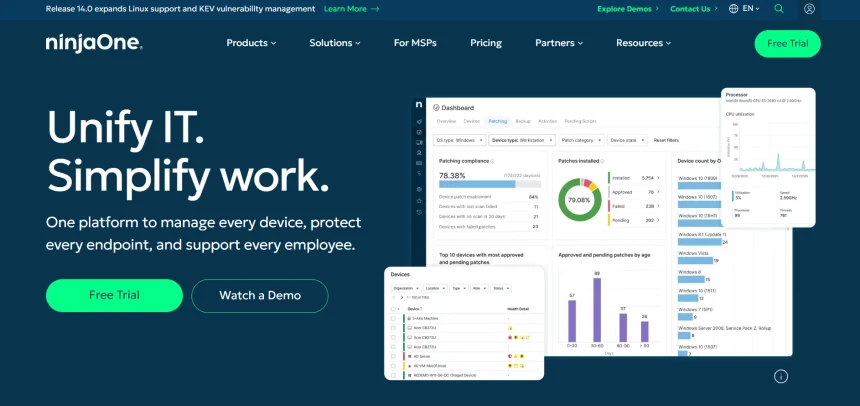
Task: Click info icon next to Patches installed
Action: click(602, 161)
